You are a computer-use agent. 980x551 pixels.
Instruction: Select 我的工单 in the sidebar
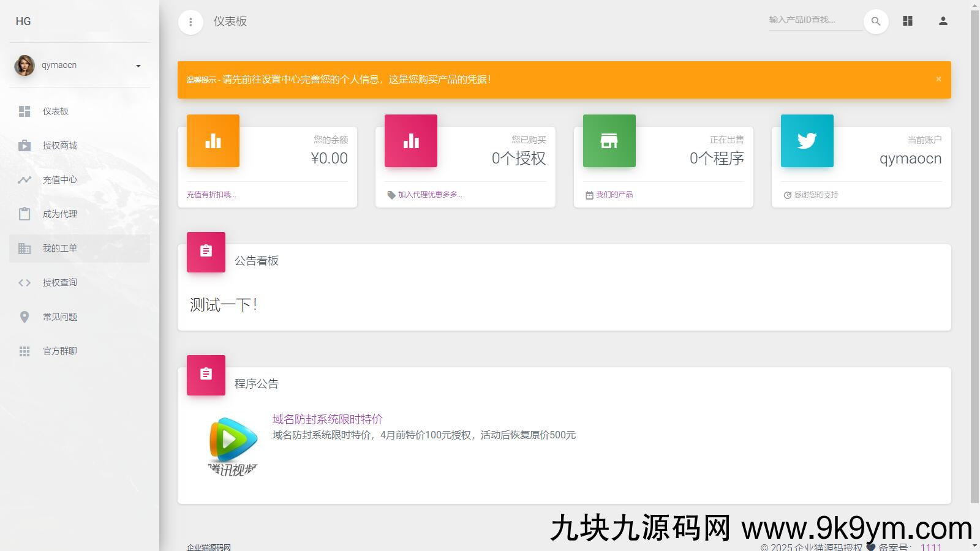[x=59, y=249]
